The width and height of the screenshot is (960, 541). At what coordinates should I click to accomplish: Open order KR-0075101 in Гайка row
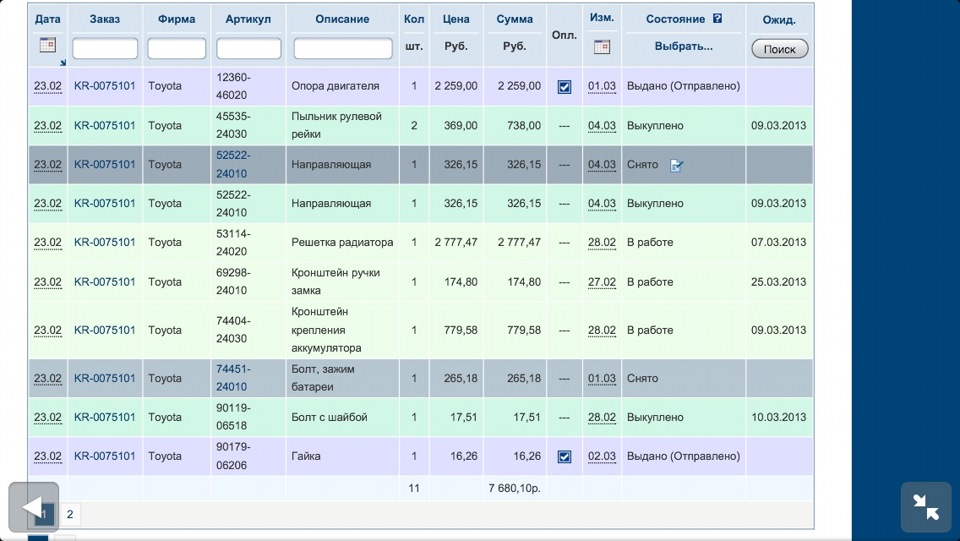105,457
